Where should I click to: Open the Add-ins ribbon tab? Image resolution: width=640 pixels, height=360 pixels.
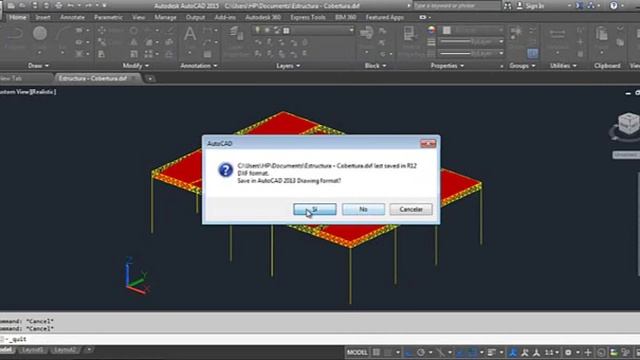[225, 18]
